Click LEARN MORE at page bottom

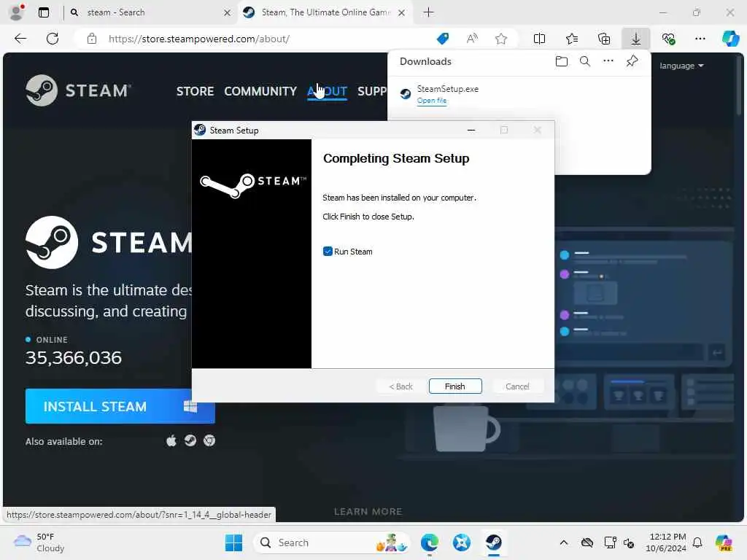pos(368,511)
